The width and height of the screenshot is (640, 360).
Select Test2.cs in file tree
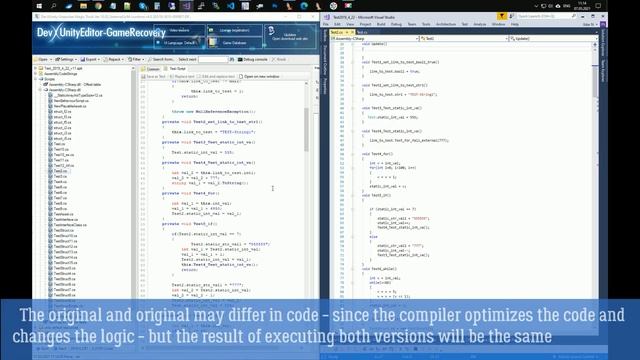pos(60,171)
